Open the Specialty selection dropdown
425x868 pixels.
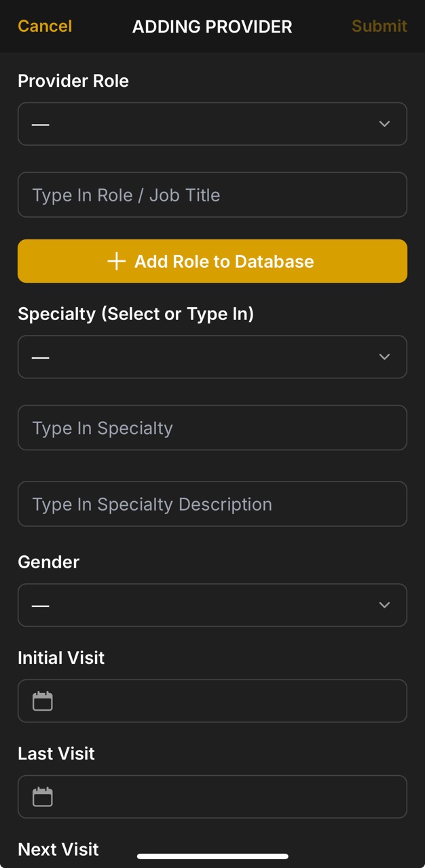point(212,357)
